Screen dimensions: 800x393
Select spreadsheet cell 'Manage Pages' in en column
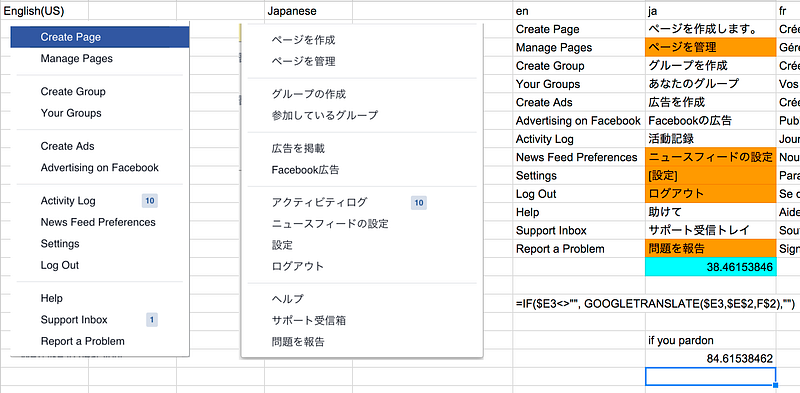[579, 47]
